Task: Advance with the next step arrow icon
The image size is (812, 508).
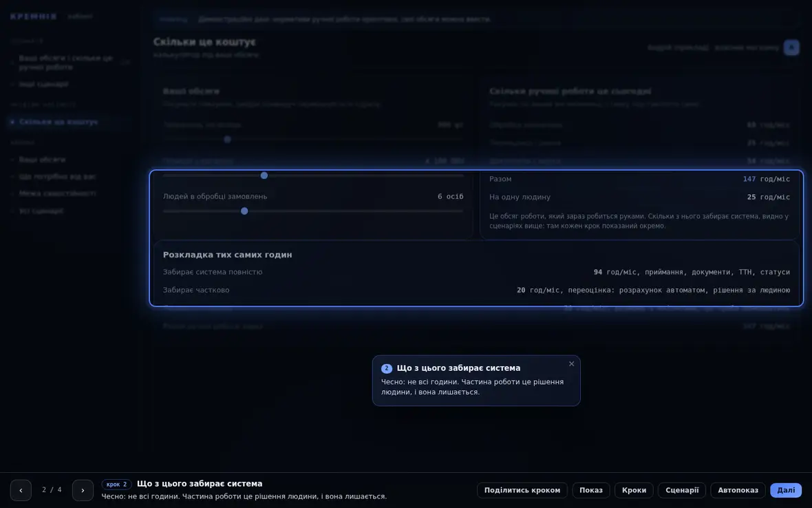Action: [83, 490]
